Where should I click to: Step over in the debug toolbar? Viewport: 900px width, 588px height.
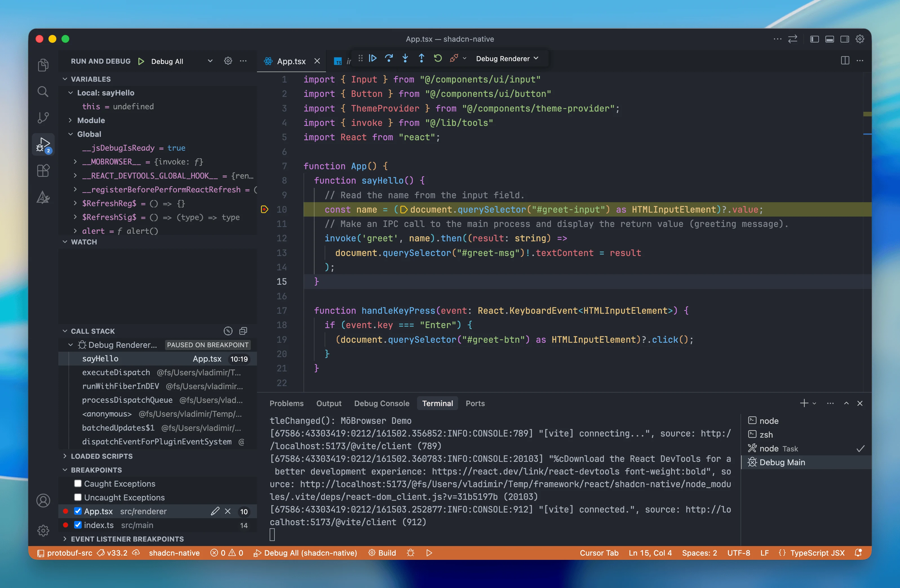click(389, 58)
